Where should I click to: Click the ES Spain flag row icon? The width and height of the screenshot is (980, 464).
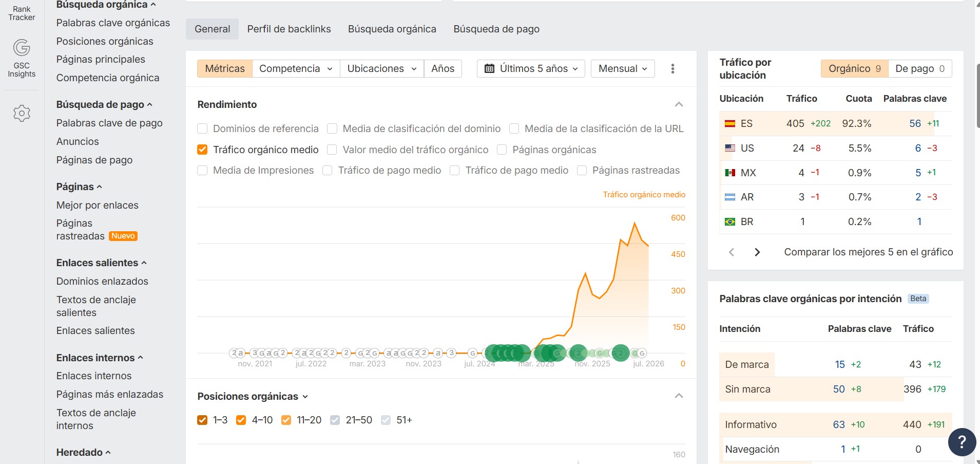click(x=730, y=123)
